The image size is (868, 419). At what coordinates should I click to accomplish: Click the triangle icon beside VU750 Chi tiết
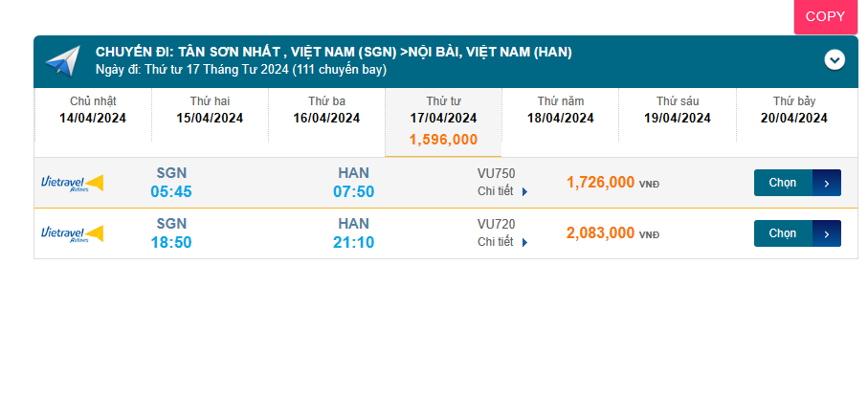coord(524,191)
